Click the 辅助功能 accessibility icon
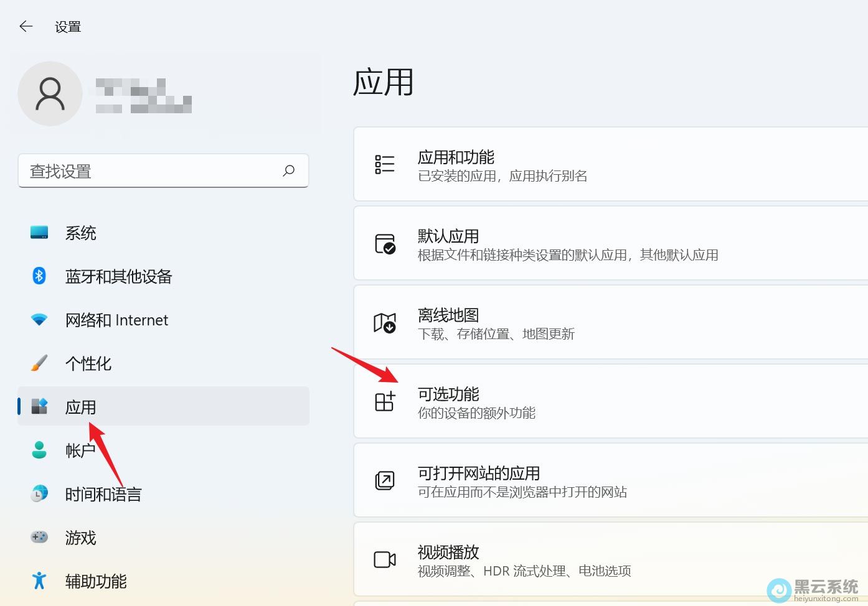The image size is (868, 606). pyautogui.click(x=39, y=580)
